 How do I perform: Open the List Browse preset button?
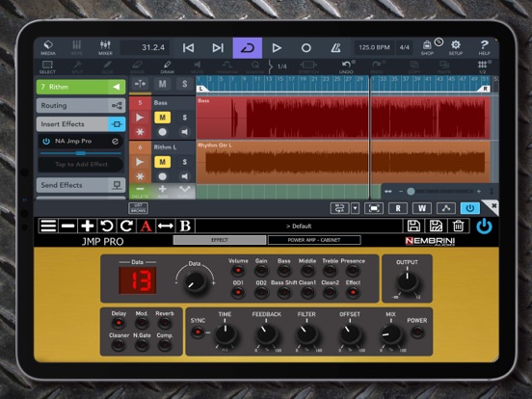[139, 208]
